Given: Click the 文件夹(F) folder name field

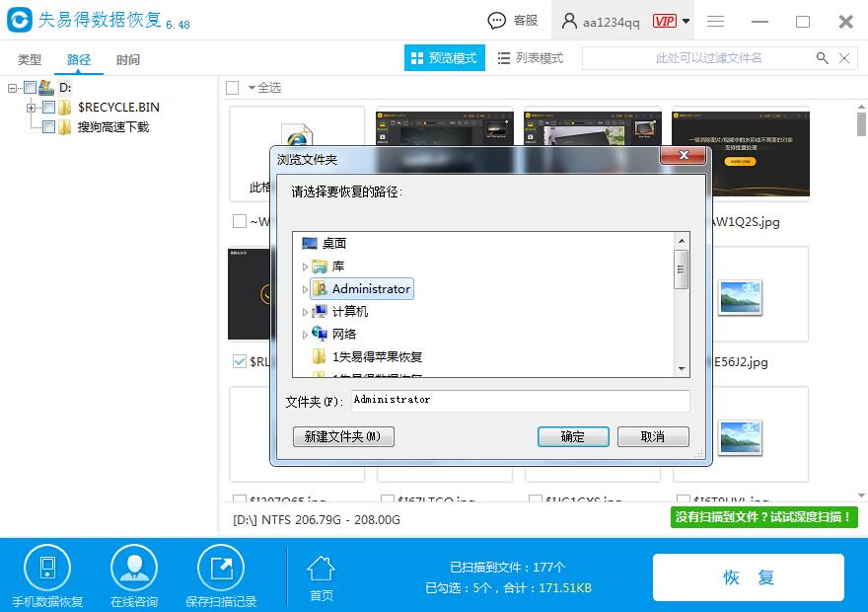Looking at the screenshot, I should click(521, 401).
